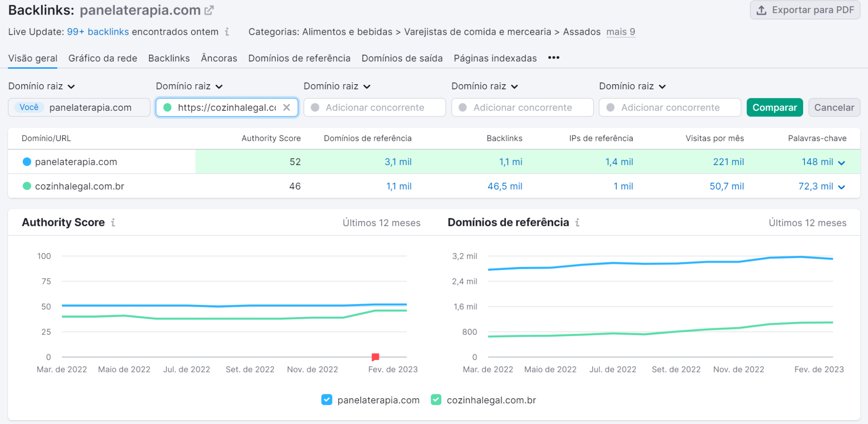868x424 pixels.
Task: Open third Domínio raiz dropdown
Action: (337, 86)
